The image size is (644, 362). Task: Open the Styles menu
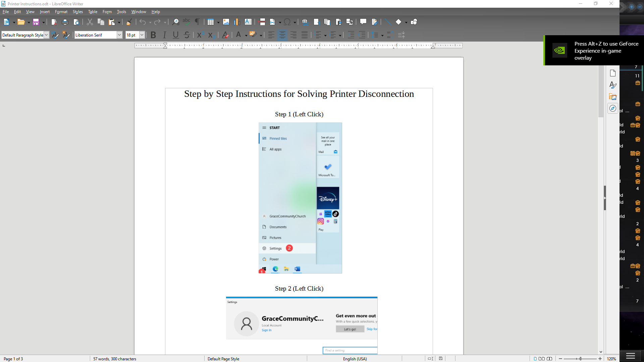[x=77, y=12]
